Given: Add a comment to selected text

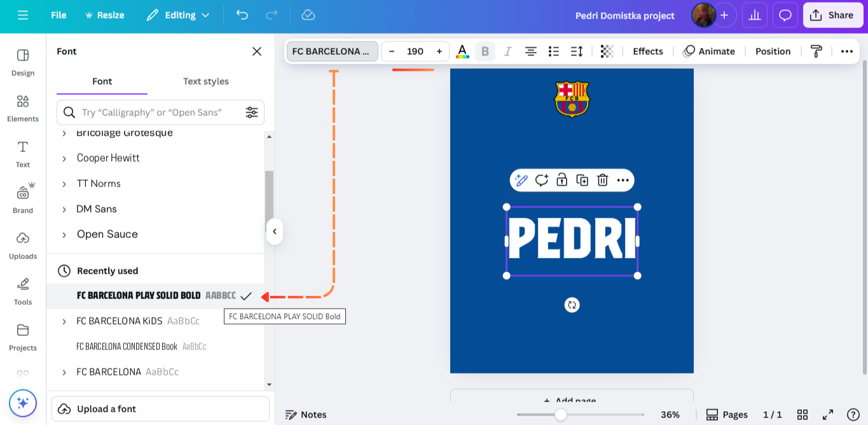Looking at the screenshot, I should pyautogui.click(x=542, y=180).
